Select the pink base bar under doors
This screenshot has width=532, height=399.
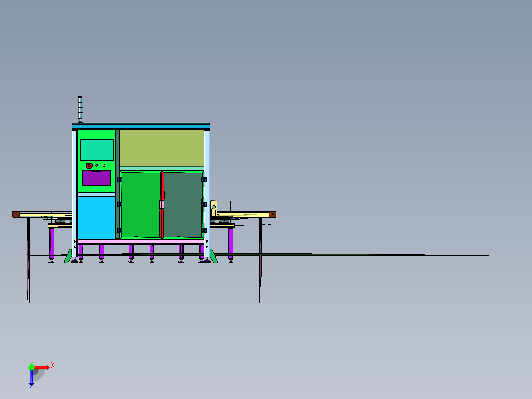(x=141, y=242)
